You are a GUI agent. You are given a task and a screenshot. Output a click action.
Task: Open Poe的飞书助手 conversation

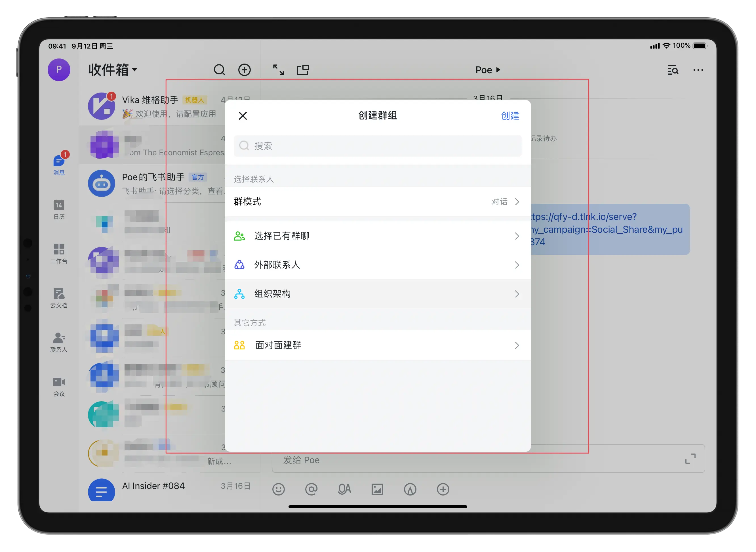[x=170, y=183]
